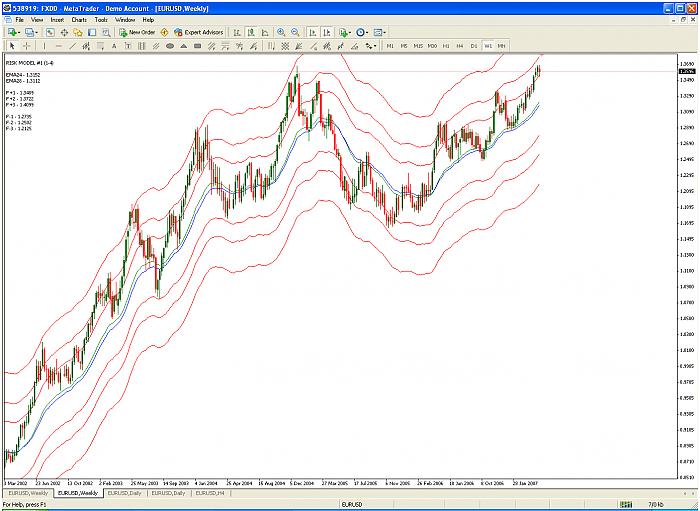Zoom in on the chart
This screenshot has height=511, width=700.
point(281,32)
